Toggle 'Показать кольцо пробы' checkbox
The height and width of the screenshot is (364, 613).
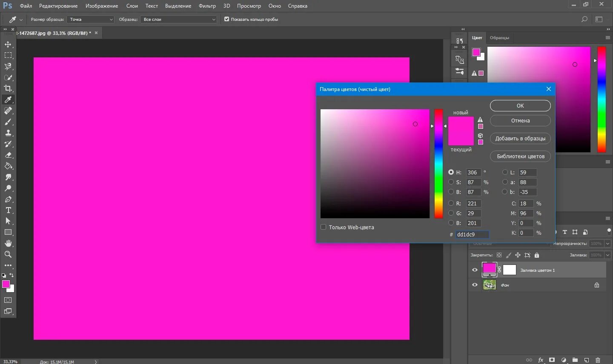[226, 19]
